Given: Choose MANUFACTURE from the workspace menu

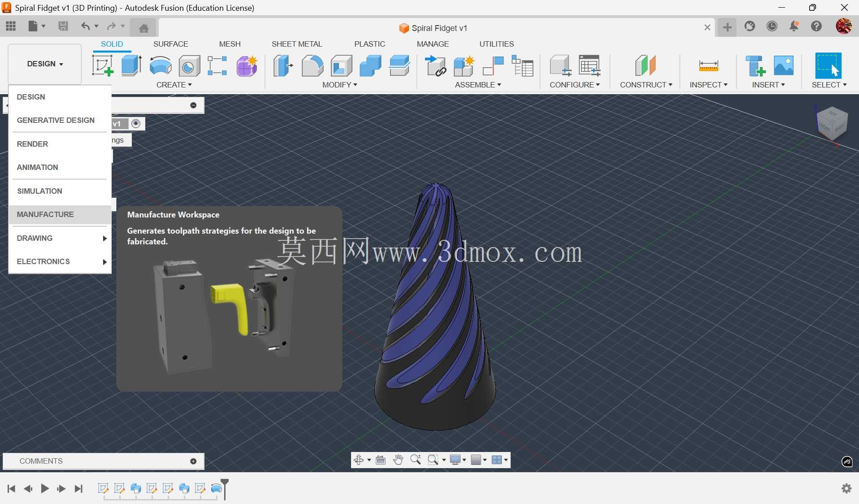Looking at the screenshot, I should tap(60, 214).
